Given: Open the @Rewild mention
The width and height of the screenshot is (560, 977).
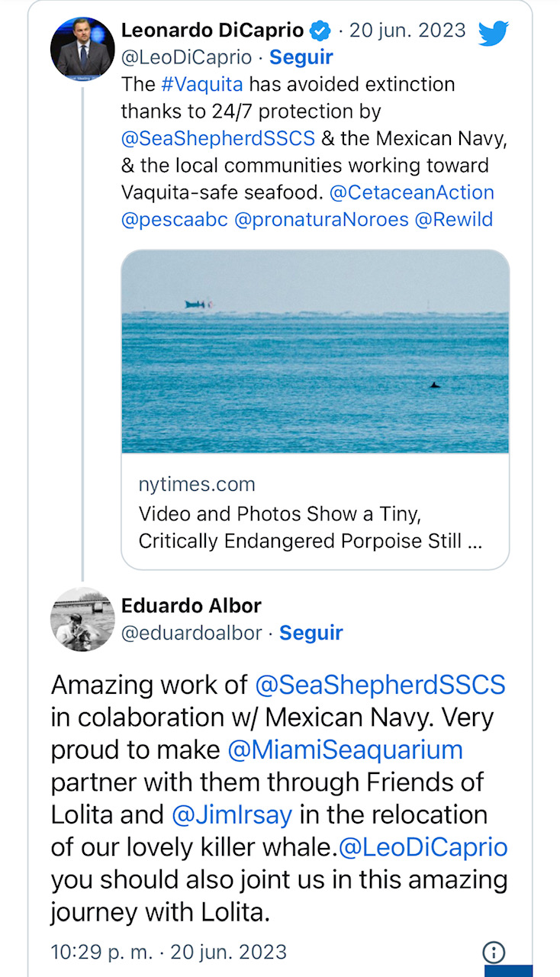Looking at the screenshot, I should coord(453,220).
